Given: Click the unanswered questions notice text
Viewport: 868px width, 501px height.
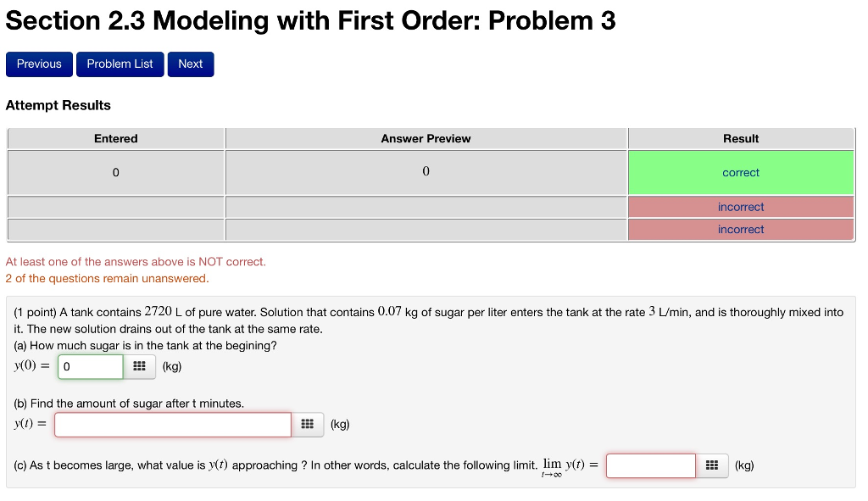Looking at the screenshot, I should [x=107, y=278].
